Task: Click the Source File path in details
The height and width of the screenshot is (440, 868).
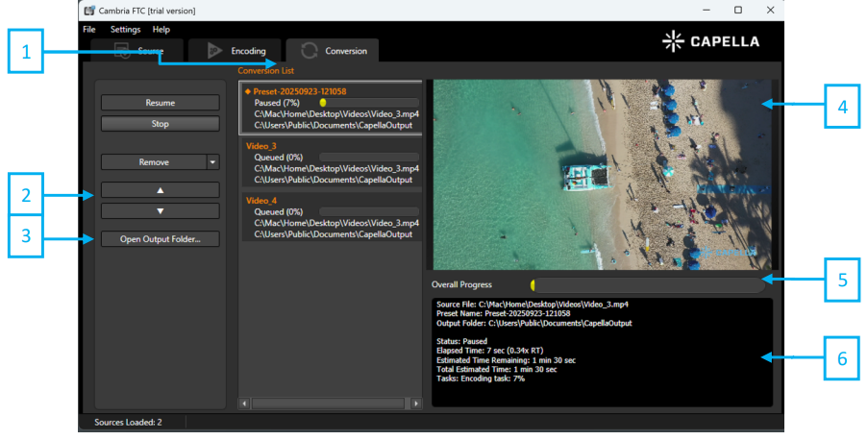Action: pyautogui.click(x=532, y=304)
